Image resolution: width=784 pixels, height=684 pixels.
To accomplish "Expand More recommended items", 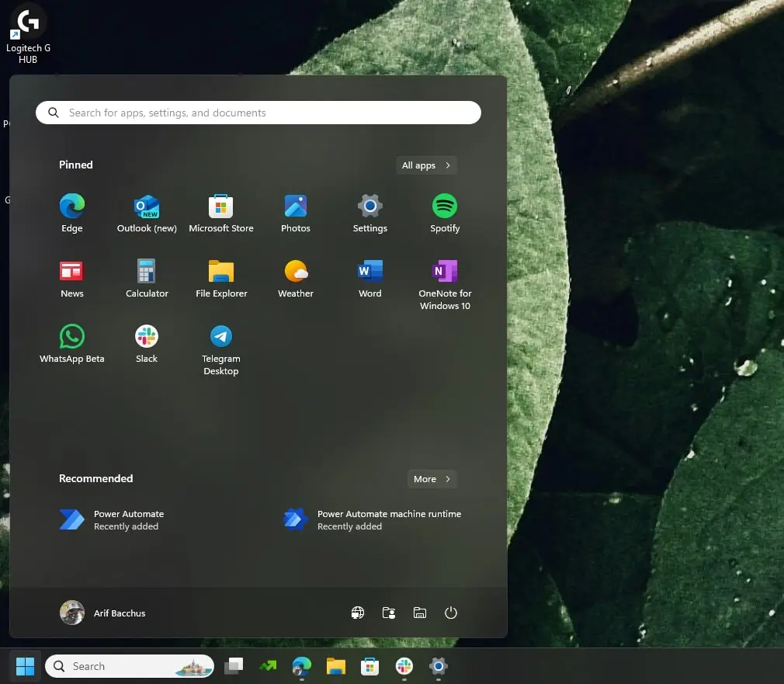I will [x=432, y=479].
